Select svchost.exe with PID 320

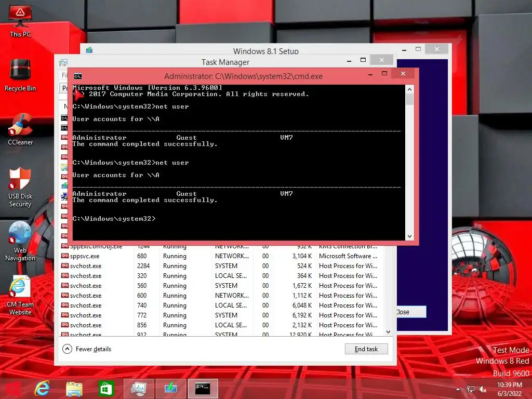coord(222,276)
